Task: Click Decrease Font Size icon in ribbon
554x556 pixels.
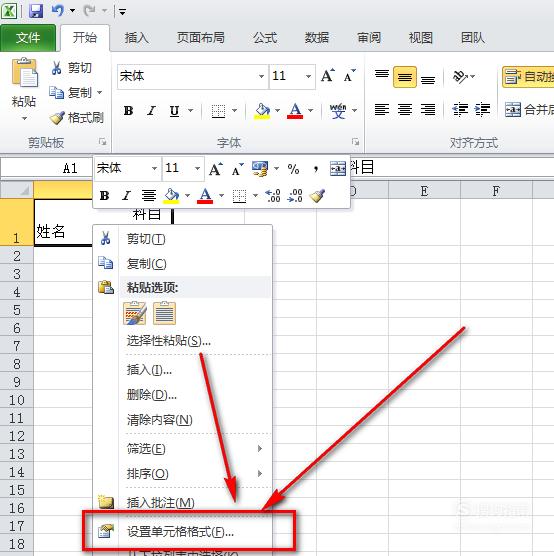Action: 349,76
